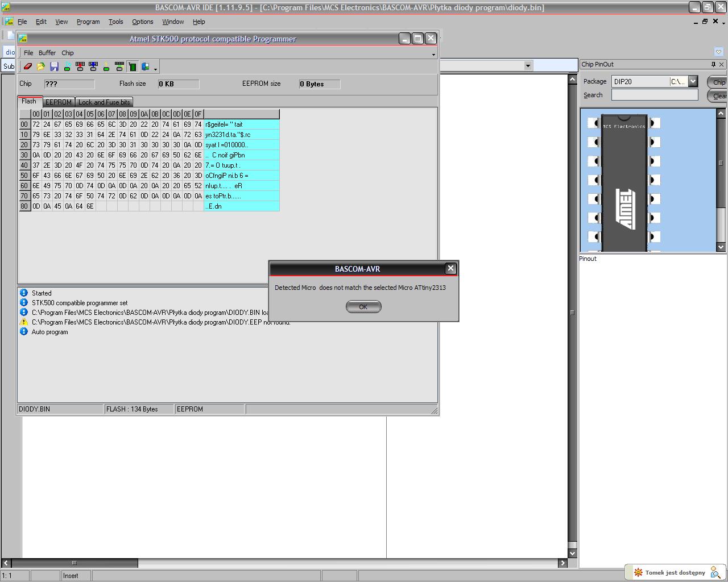Click the editor horizontal scrollbar thumb
The height and width of the screenshot is (582, 728).
[75, 563]
